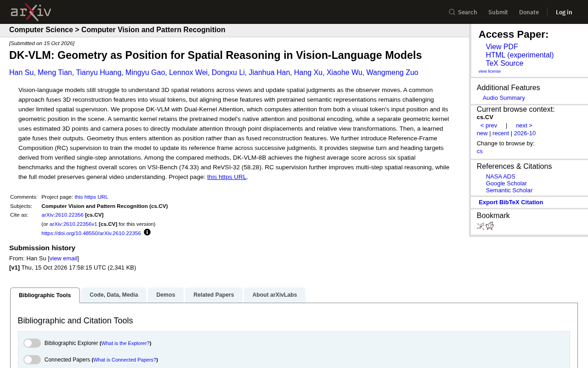The image size is (588, 368).
Task: Open author Han Su's page
Action: 22,73
